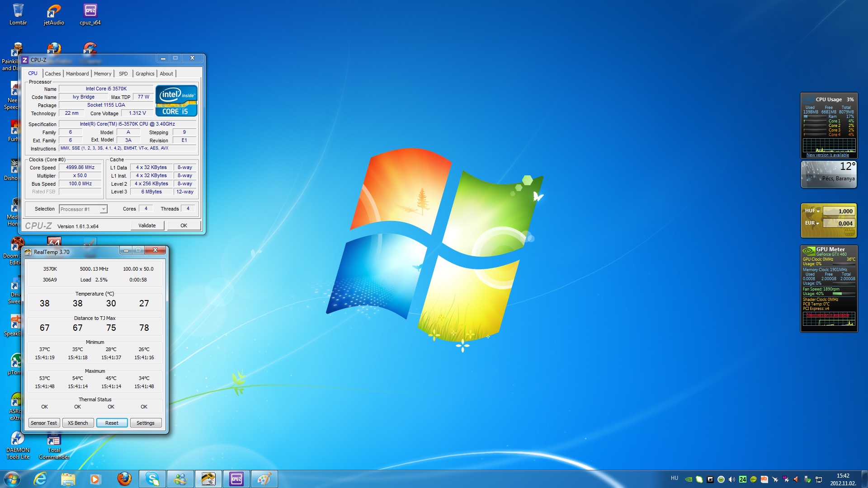Open the Lomtár recycle bin icon

tap(18, 14)
